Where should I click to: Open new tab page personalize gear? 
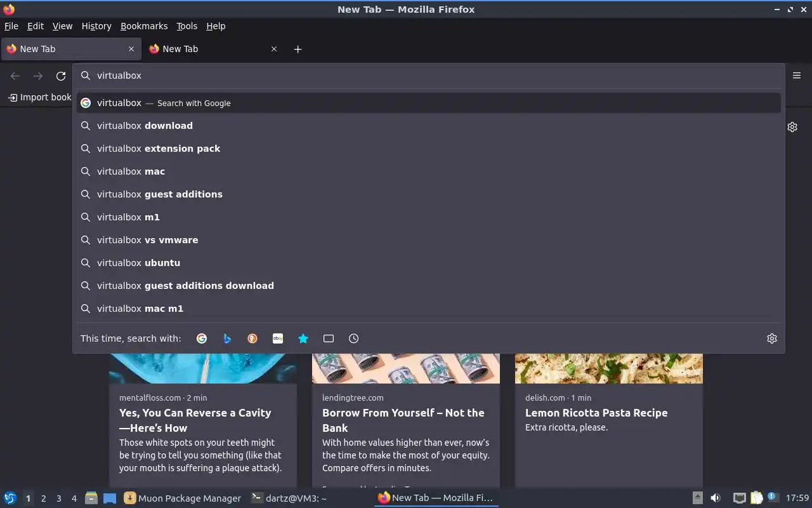point(792,127)
